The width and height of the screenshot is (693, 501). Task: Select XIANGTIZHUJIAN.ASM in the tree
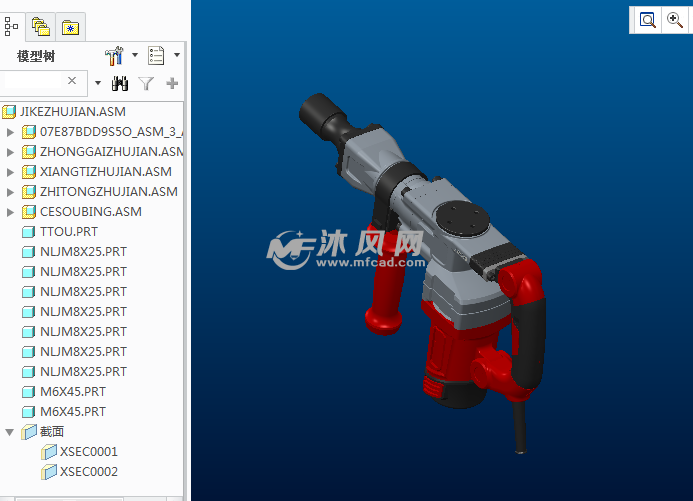point(106,171)
